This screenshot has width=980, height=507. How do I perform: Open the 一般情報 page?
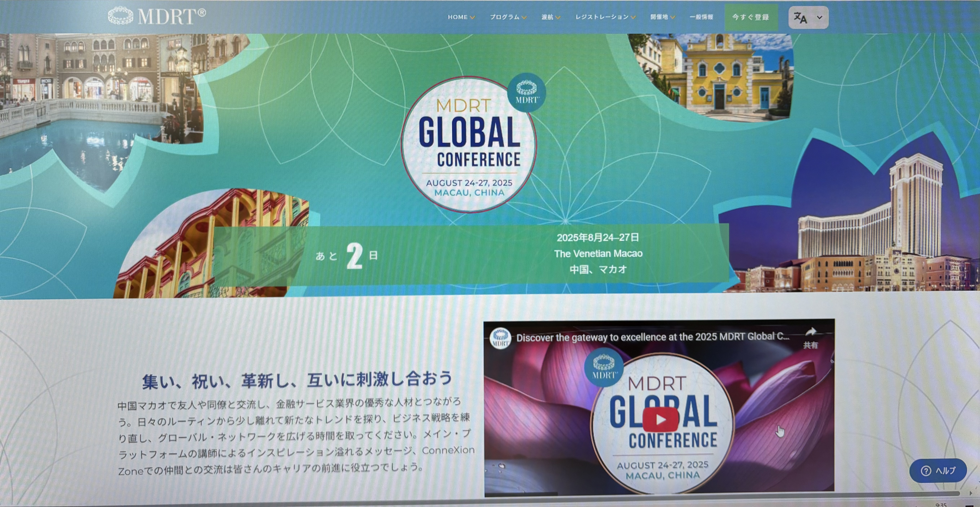pyautogui.click(x=701, y=17)
